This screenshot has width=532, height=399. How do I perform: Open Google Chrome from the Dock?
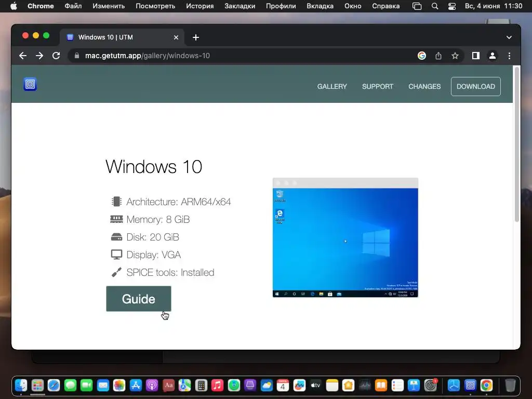(486, 385)
